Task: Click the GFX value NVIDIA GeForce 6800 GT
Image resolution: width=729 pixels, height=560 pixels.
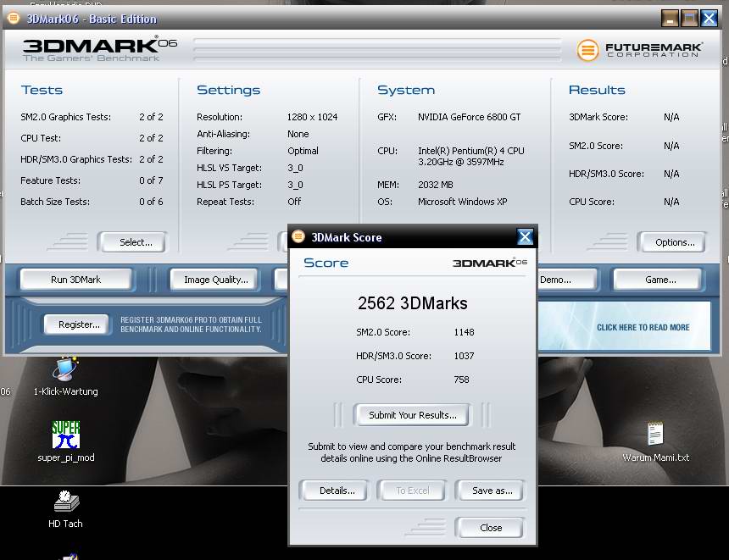Action: click(x=469, y=117)
